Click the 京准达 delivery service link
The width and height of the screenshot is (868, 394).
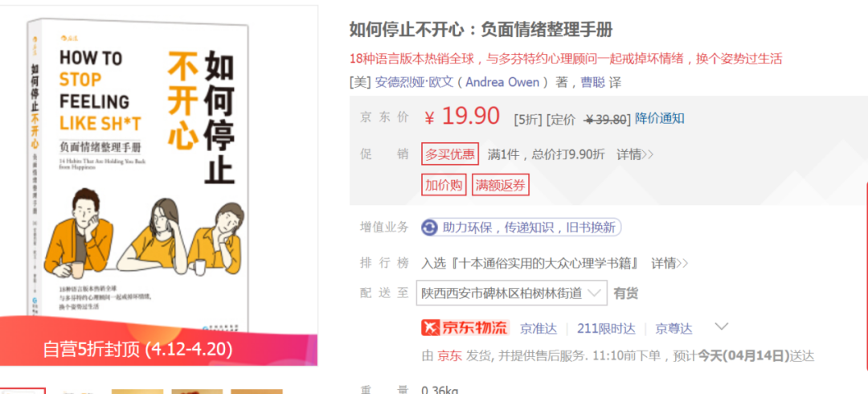538,328
